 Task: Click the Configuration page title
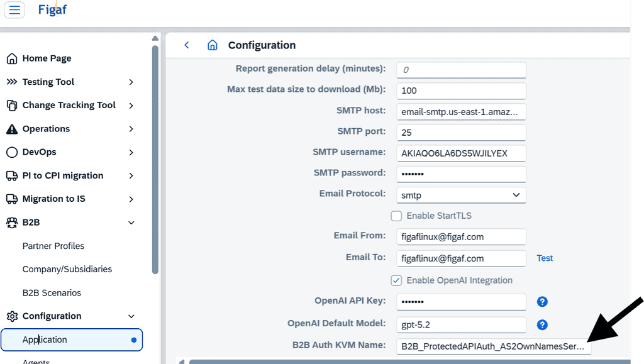(x=262, y=45)
